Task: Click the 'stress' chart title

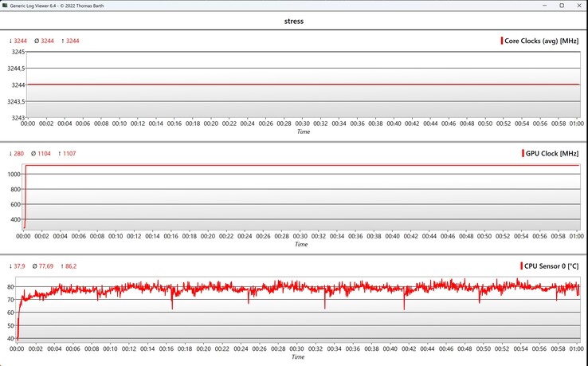Action: tap(294, 22)
